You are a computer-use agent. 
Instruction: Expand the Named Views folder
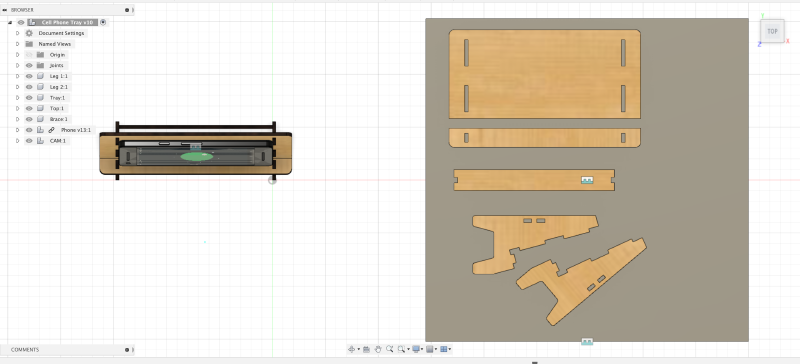point(17,44)
